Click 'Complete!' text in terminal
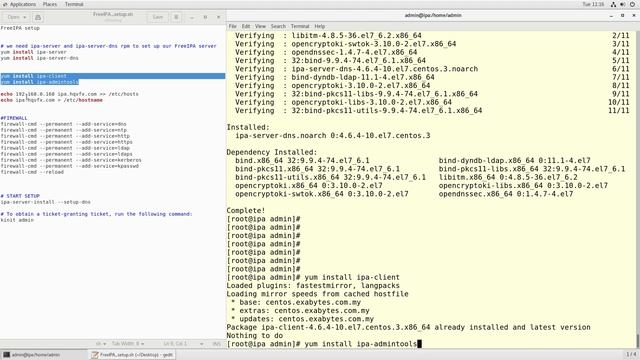The width and height of the screenshot is (640, 360). [x=246, y=211]
